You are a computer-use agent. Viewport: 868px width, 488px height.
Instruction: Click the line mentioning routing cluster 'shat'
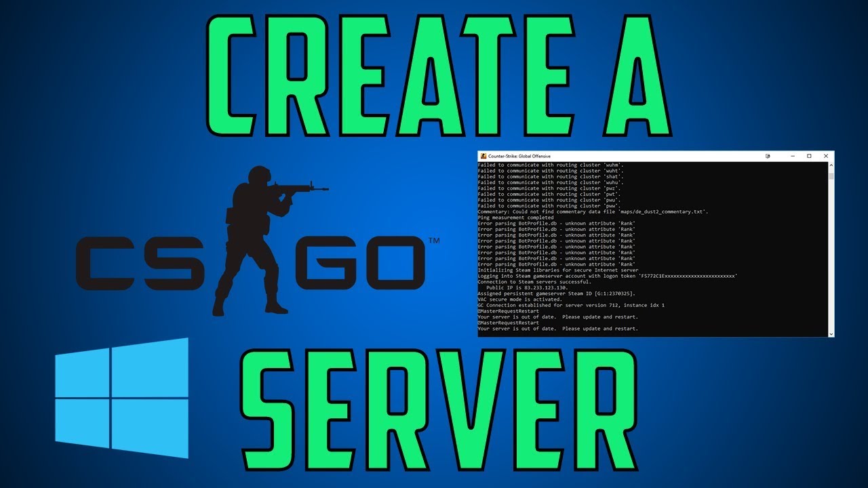tap(551, 177)
